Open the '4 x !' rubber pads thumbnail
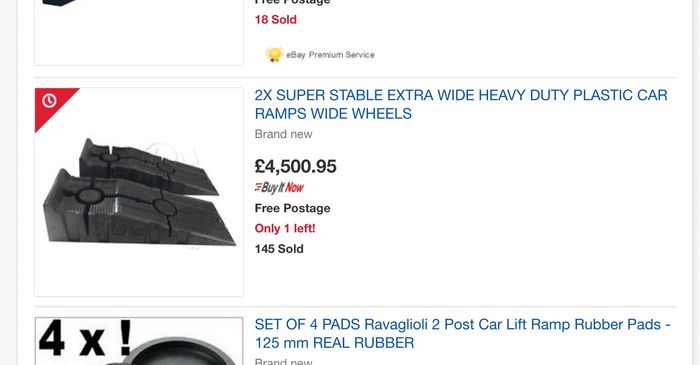The height and width of the screenshot is (365, 700). pos(139,341)
